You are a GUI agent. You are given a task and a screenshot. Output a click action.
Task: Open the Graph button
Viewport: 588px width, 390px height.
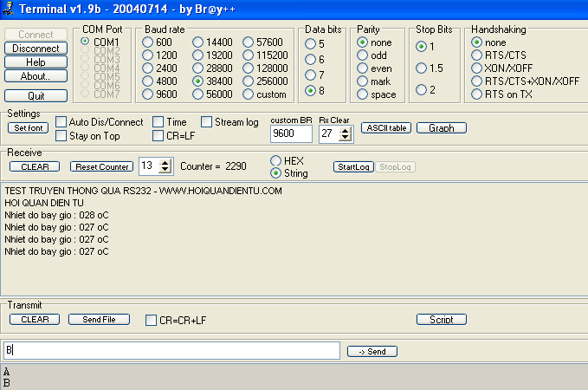442,128
